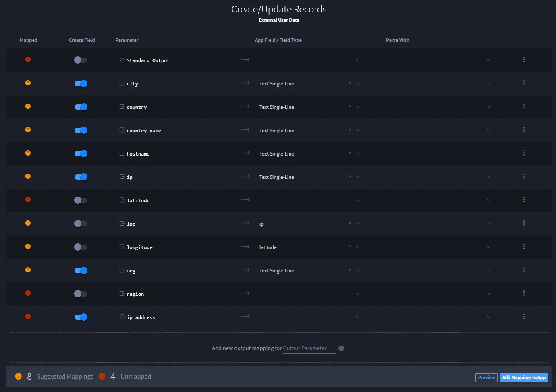
Task: Enable Create Field toggle for longitude
Action: click(x=81, y=247)
